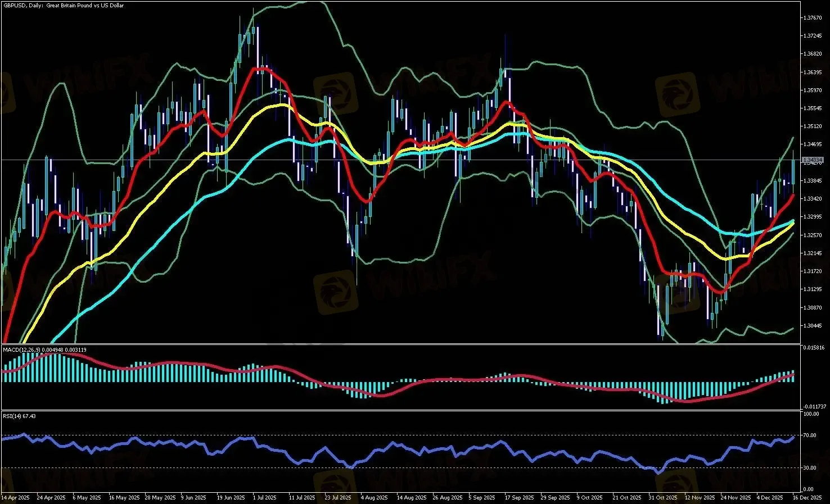The image size is (830, 504).
Task: Click the 16 Dec 2025 date label
Action: (x=808, y=498)
